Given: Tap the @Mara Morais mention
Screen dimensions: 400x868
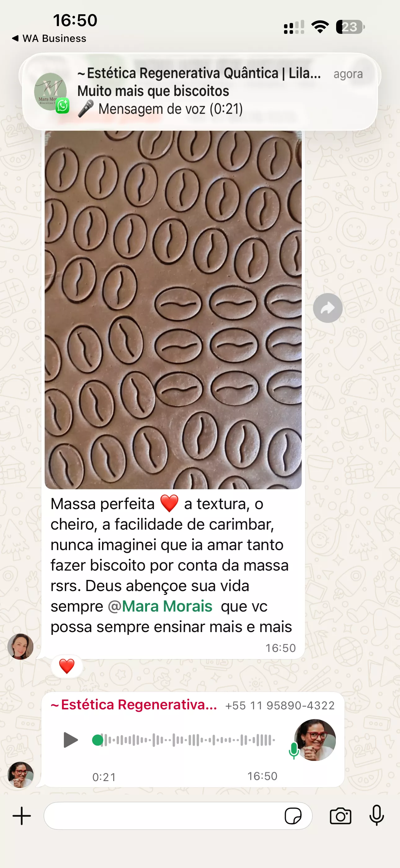Looking at the screenshot, I should point(160,606).
